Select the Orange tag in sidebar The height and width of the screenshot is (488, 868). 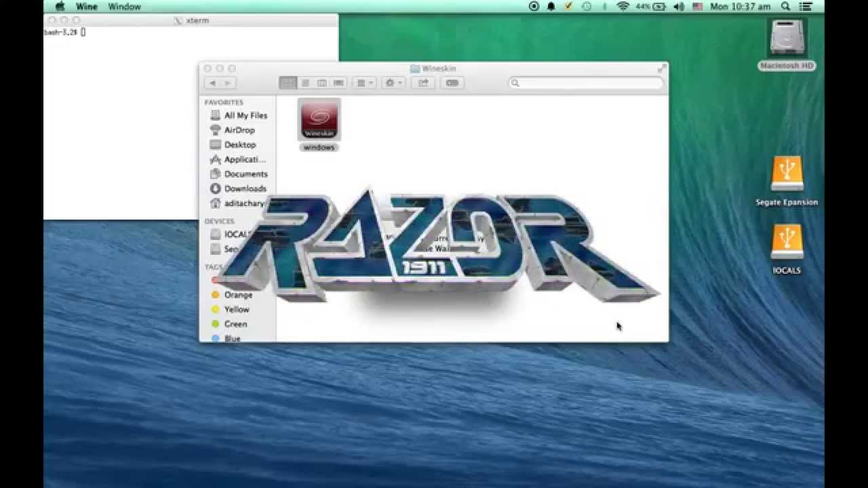pyautogui.click(x=232, y=295)
